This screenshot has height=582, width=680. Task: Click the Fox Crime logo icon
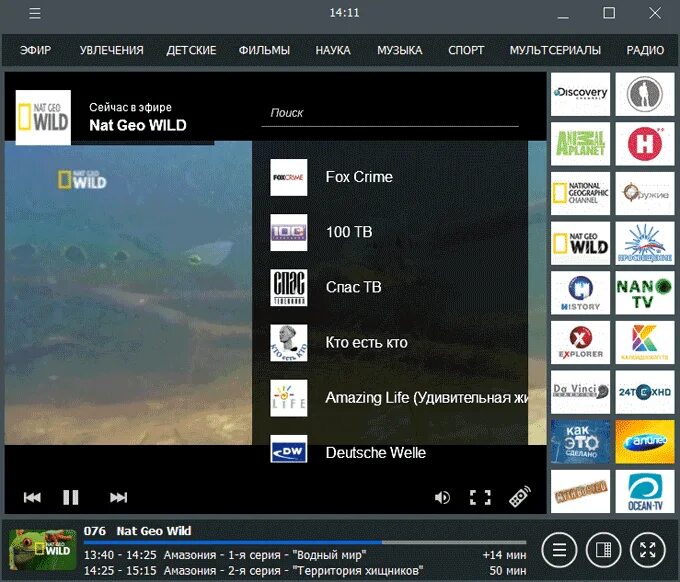pyautogui.click(x=289, y=177)
